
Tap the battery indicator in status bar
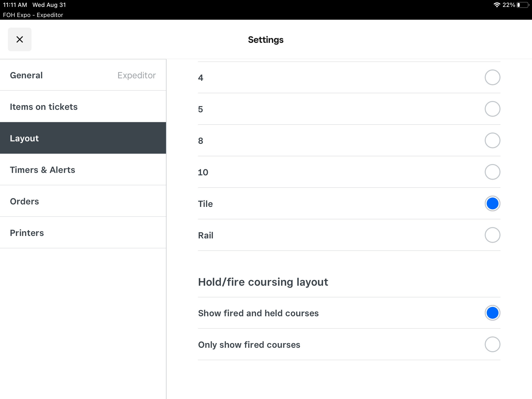tap(523, 5)
